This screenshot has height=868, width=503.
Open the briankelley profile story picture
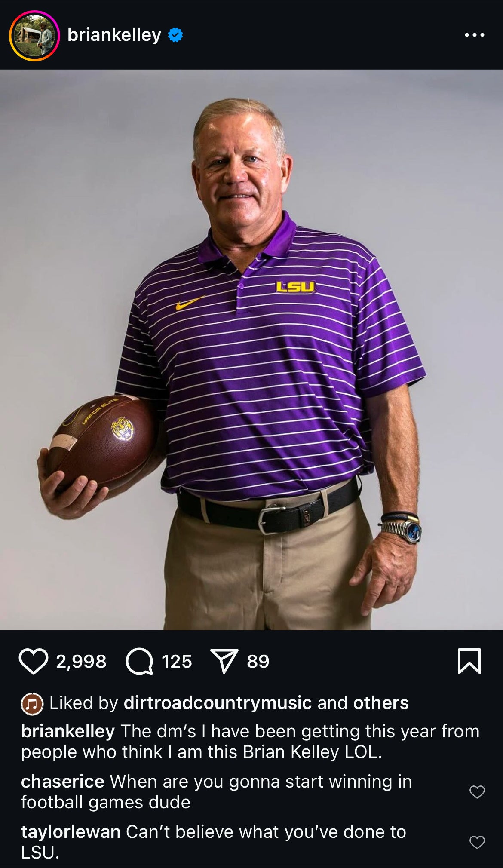(x=34, y=36)
